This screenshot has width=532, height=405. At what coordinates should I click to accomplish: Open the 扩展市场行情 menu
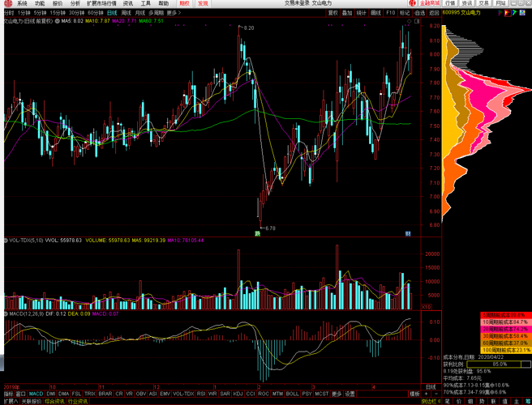point(101,3)
